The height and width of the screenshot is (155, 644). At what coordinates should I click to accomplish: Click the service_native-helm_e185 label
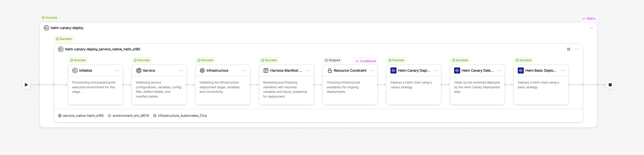pyautogui.click(x=83, y=116)
